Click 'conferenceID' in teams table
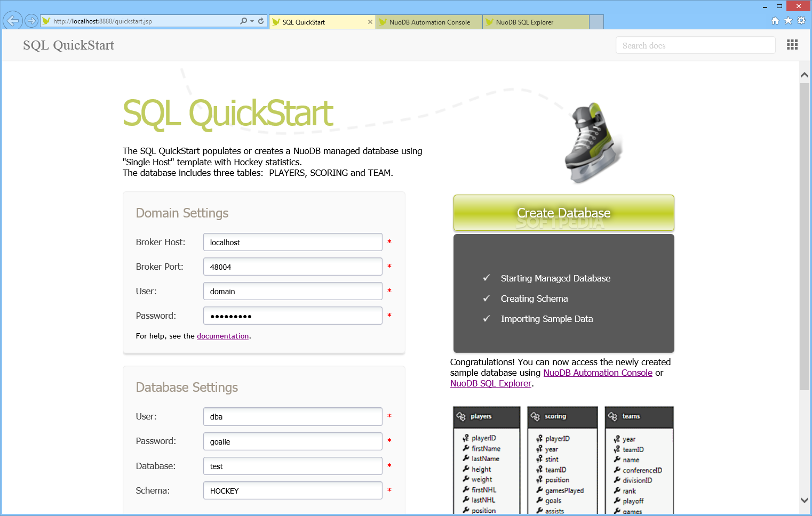The width and height of the screenshot is (812, 516). click(x=642, y=470)
